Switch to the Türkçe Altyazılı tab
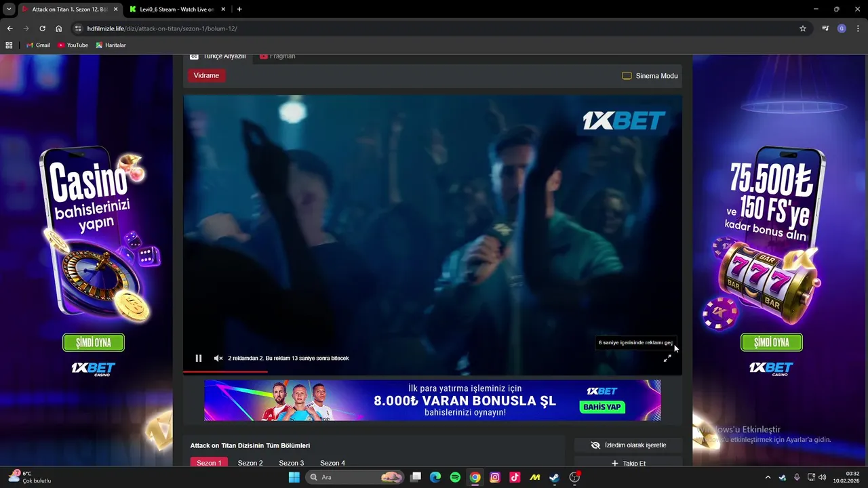Viewport: 868px width, 488px height. point(218,57)
